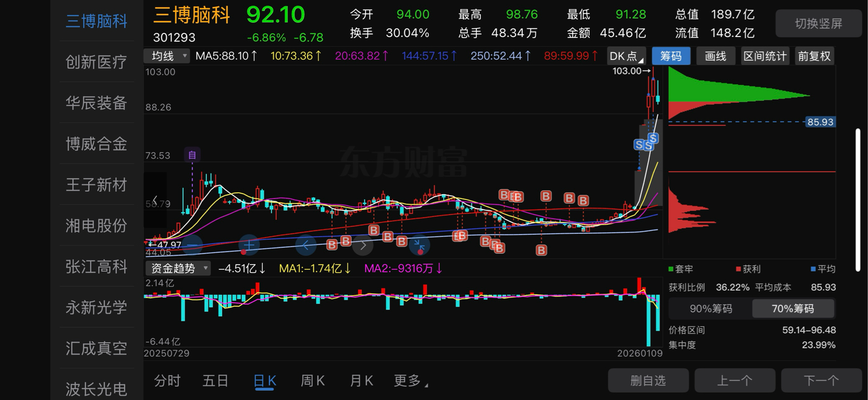The image size is (868, 400).
Task: Tap the red 89:59.99 average value
Action: 571,56
